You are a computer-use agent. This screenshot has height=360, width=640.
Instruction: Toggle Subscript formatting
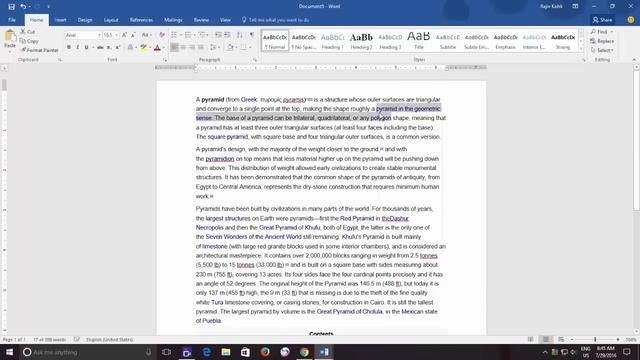click(x=109, y=47)
